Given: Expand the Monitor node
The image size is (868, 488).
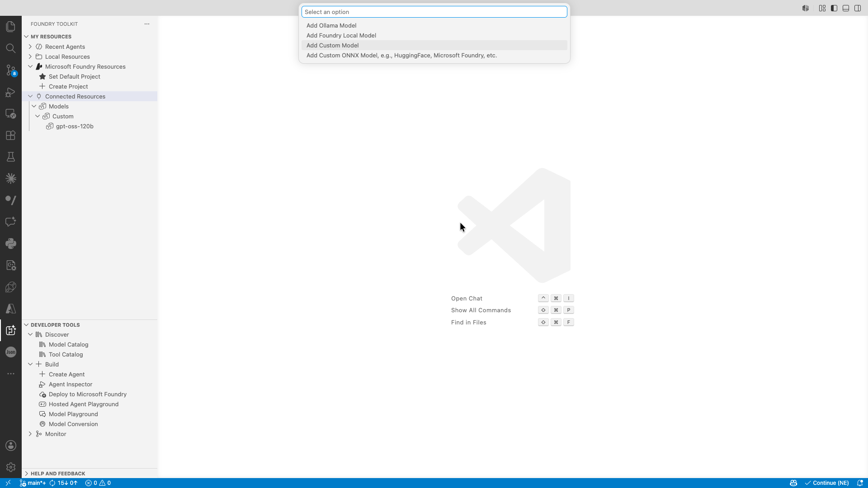Looking at the screenshot, I should 30,434.
